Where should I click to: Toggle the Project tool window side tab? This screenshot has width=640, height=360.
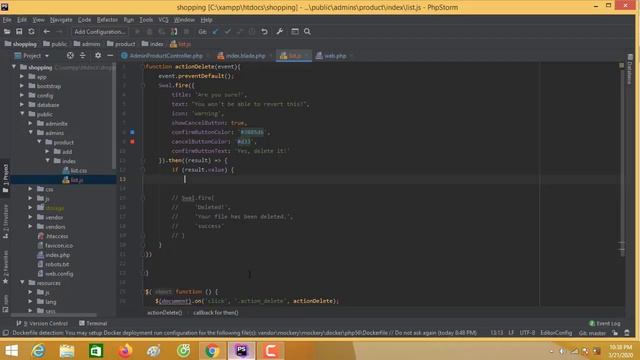point(5,178)
